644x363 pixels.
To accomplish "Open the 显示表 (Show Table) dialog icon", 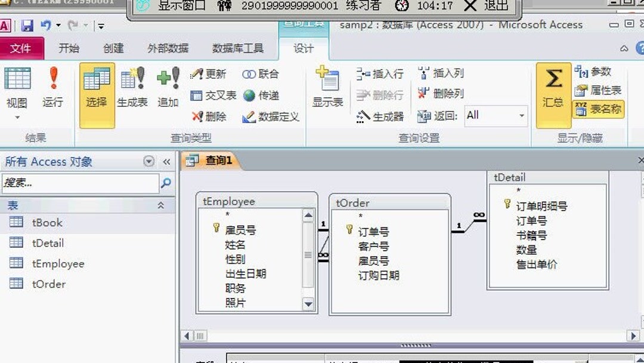I will click(327, 90).
